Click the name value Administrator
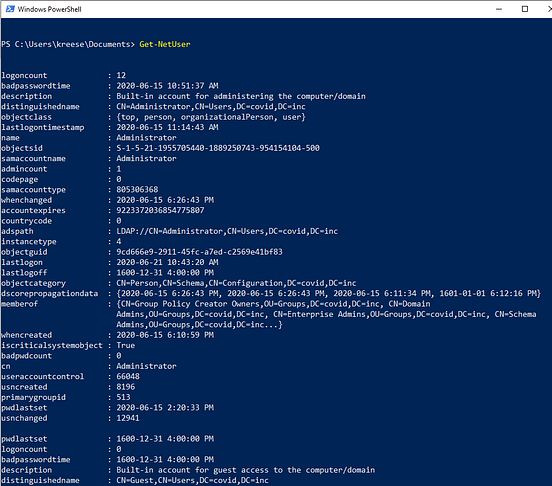Image resolution: width=552 pixels, height=486 pixels. (x=146, y=138)
